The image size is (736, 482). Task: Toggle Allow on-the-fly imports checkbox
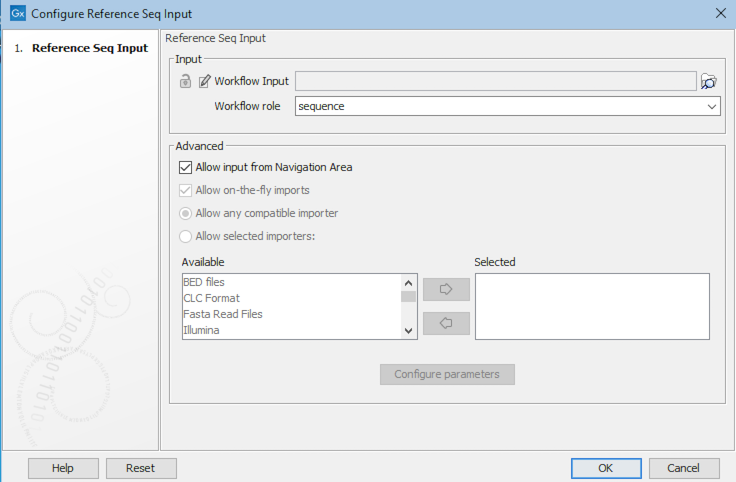point(185,190)
